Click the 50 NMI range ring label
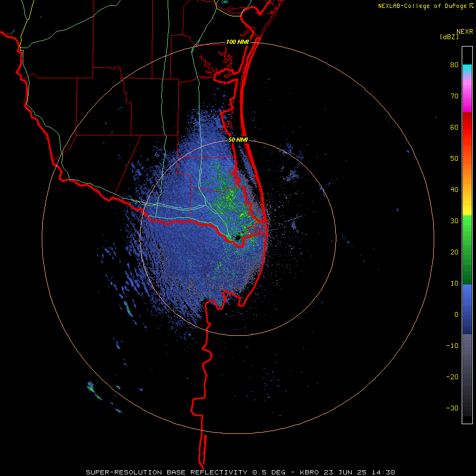The image size is (476, 476). tap(239, 140)
